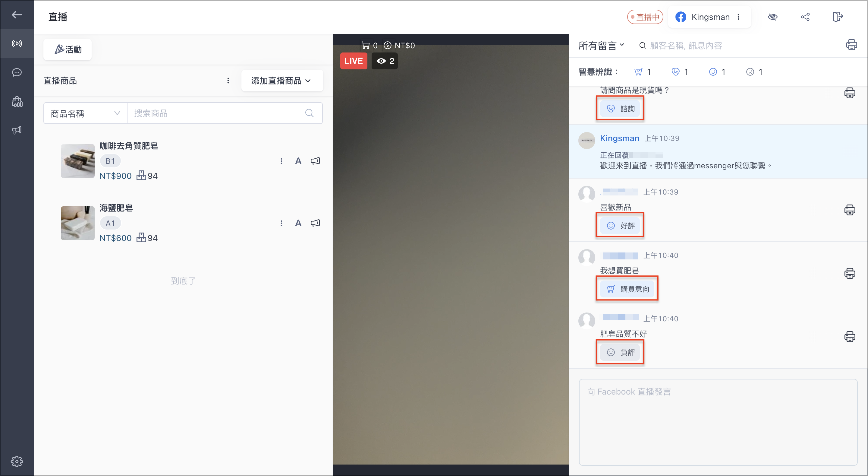
Task: Focus the Facebook 直播發言 comment box
Action: 718,422
